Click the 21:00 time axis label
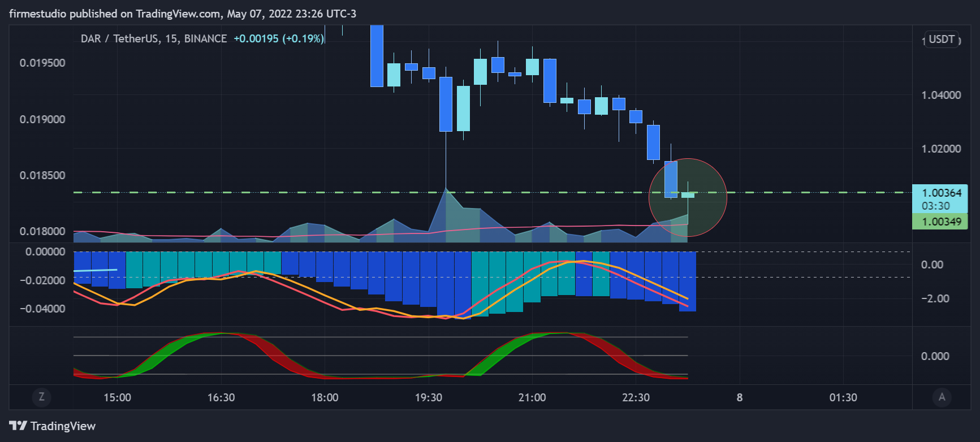 [x=532, y=397]
